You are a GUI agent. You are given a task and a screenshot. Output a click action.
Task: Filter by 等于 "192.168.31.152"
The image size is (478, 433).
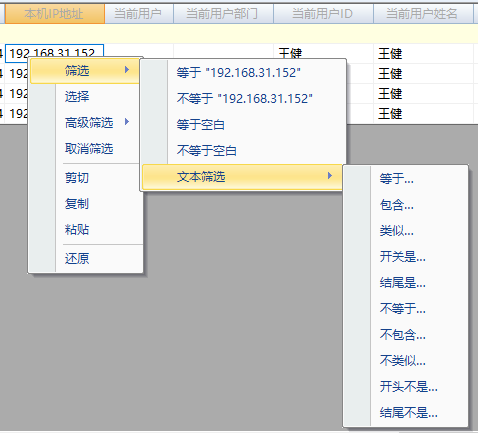pos(239,72)
